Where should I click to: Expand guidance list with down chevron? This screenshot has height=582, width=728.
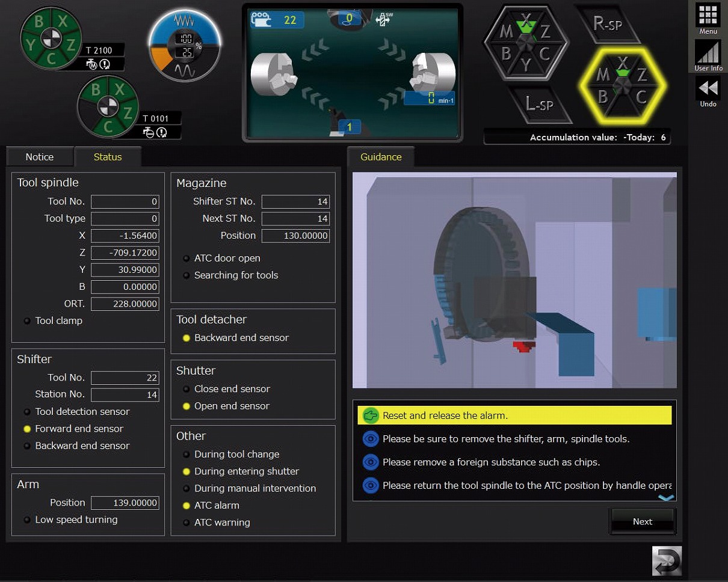pyautogui.click(x=667, y=498)
